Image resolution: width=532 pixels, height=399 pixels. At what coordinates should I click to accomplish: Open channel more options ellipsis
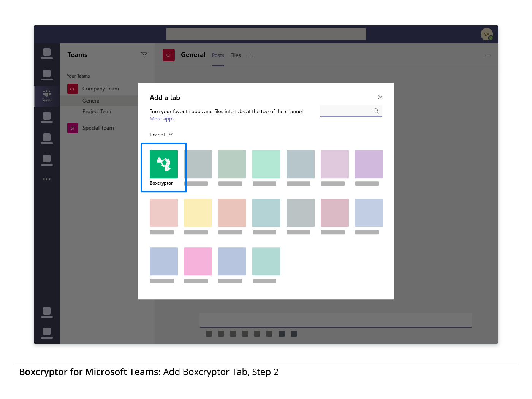(x=488, y=55)
